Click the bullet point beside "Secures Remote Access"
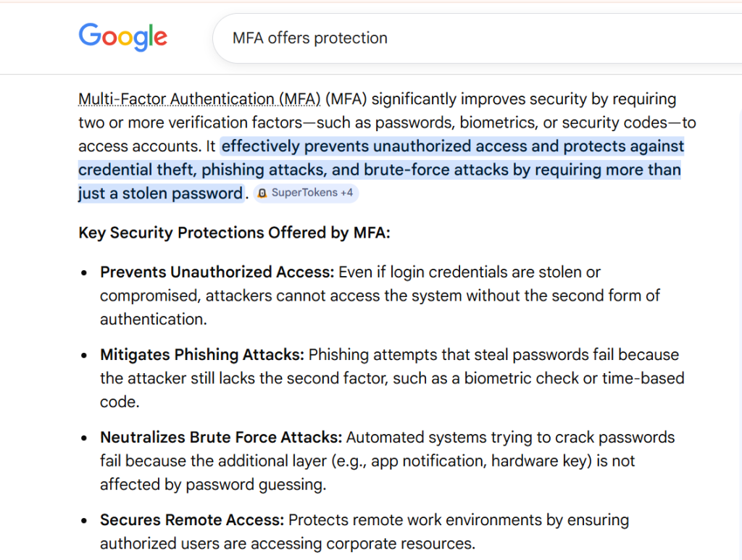Viewport: 742px width, 560px height. 85,521
